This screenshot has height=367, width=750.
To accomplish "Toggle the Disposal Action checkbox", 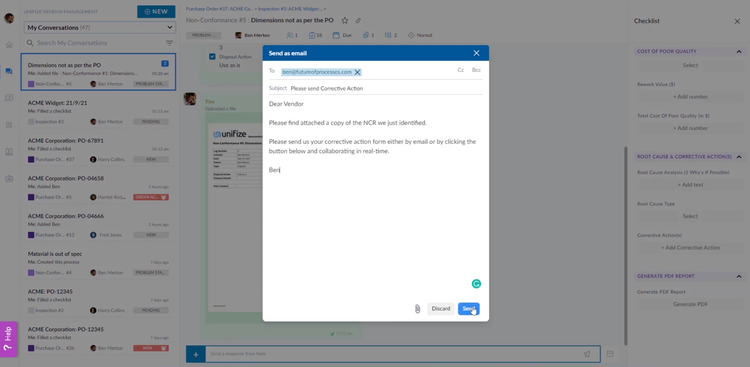I will point(212,56).
